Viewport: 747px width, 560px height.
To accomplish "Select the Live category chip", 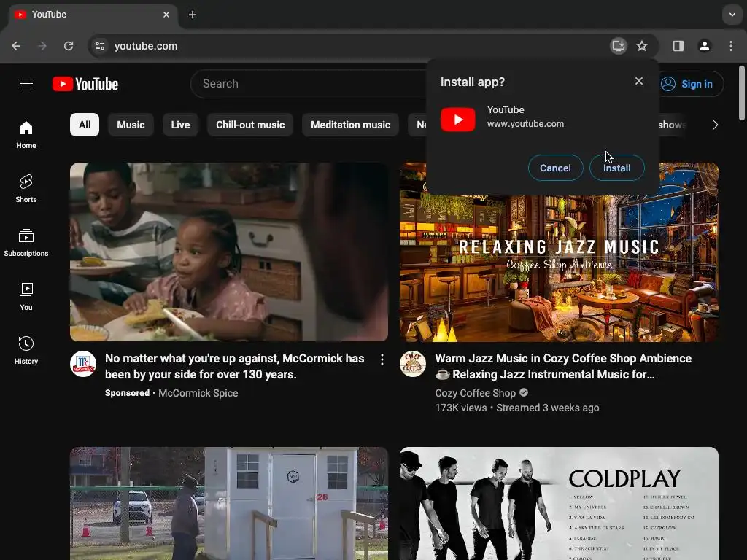I will 180,125.
